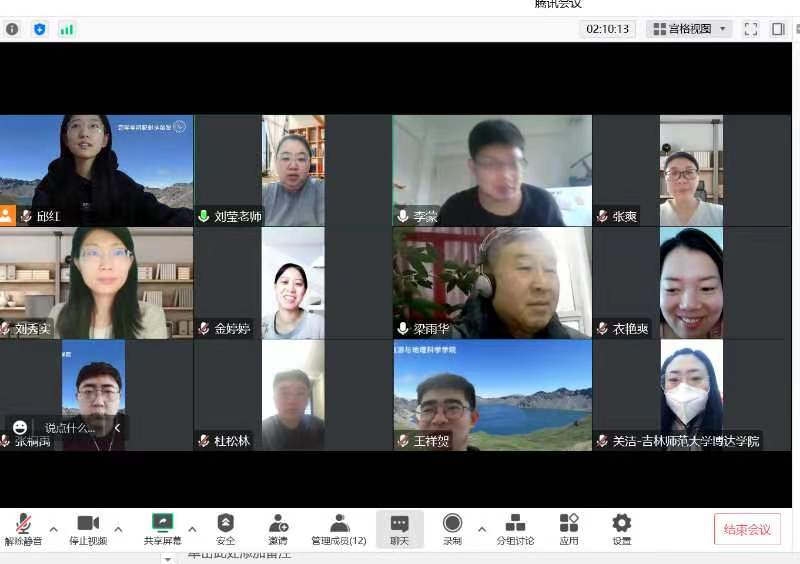The width and height of the screenshot is (800, 564).
Task: Open Breakout Rooms (分组讨论)
Action: click(515, 529)
